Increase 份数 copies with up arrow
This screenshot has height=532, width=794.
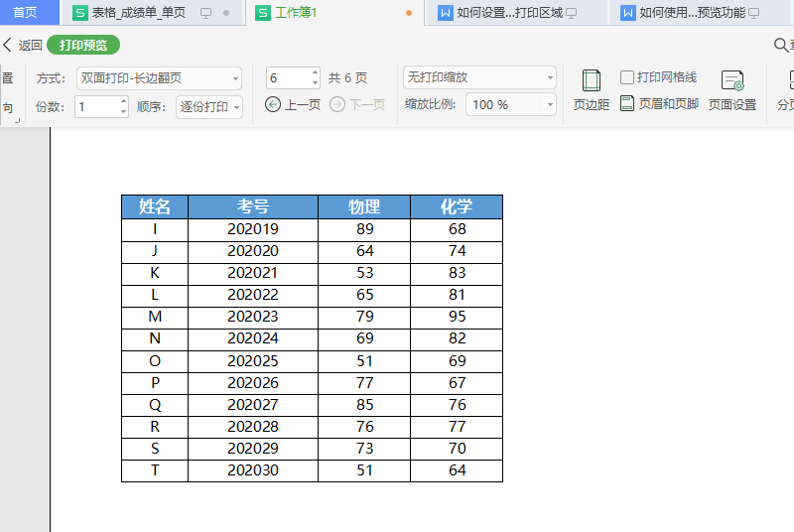click(123, 101)
